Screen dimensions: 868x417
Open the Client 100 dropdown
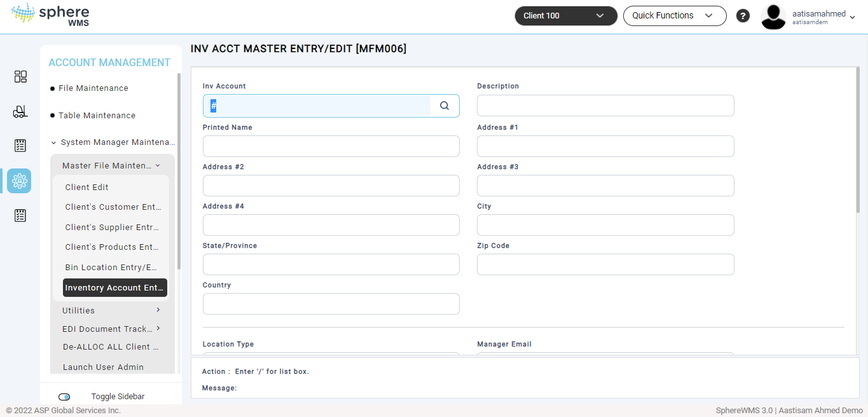[566, 16]
